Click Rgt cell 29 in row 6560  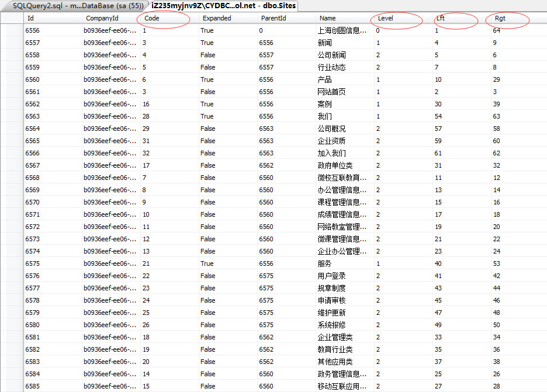(519, 79)
